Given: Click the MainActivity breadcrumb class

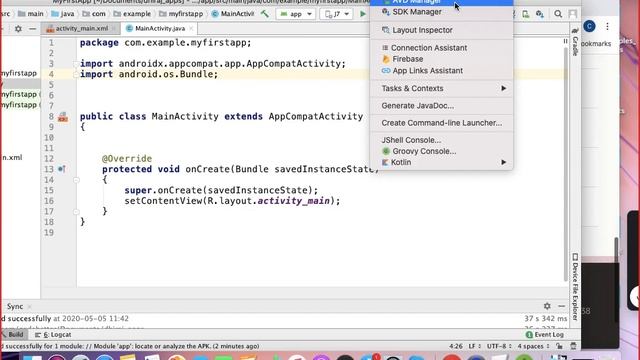Looking at the screenshot, I should point(233,14).
